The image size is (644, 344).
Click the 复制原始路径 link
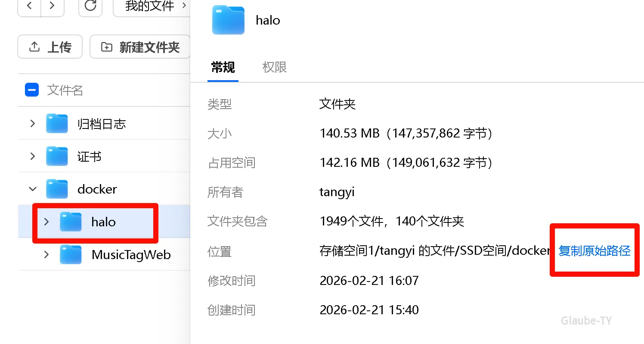pyautogui.click(x=594, y=251)
